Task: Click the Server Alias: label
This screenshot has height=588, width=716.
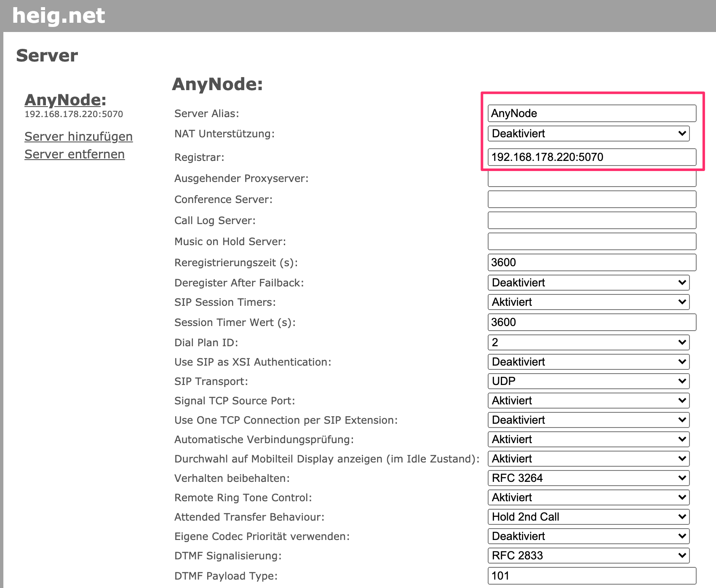Action: pos(207,113)
